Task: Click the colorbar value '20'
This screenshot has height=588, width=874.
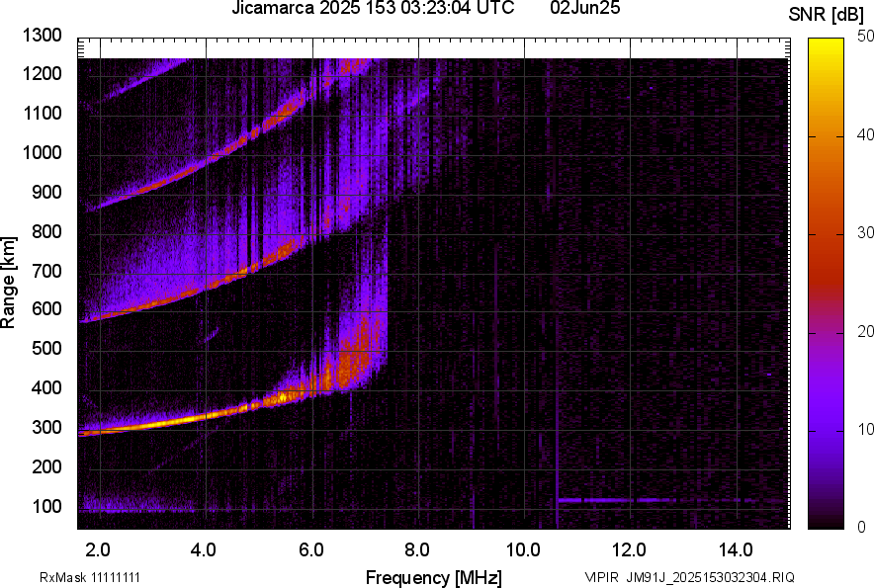Action: click(865, 332)
